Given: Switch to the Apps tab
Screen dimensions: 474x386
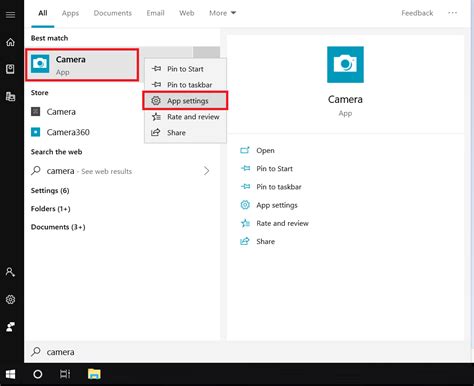Looking at the screenshot, I should 70,13.
